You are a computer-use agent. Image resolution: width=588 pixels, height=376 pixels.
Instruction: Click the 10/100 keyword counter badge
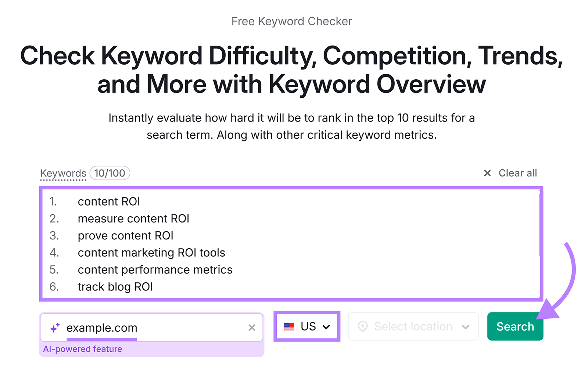pos(110,173)
